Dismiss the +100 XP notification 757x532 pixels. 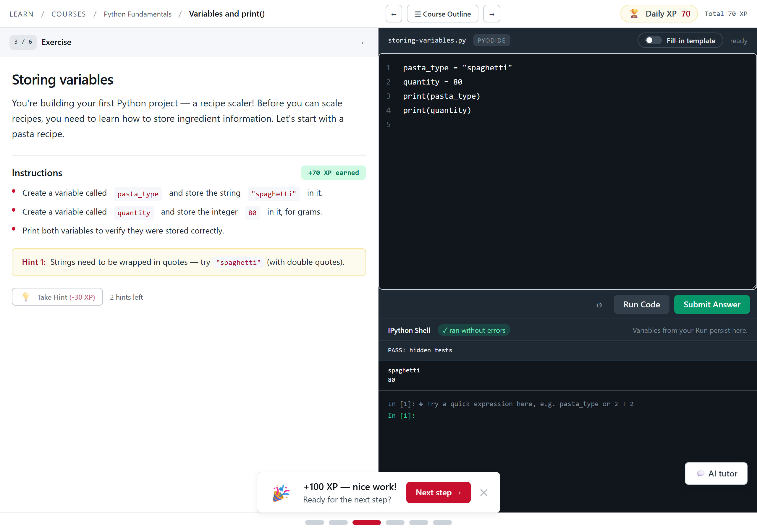(x=484, y=492)
